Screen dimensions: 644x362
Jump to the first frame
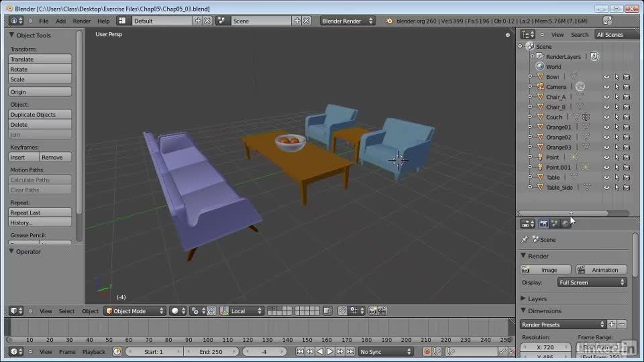click(300, 352)
